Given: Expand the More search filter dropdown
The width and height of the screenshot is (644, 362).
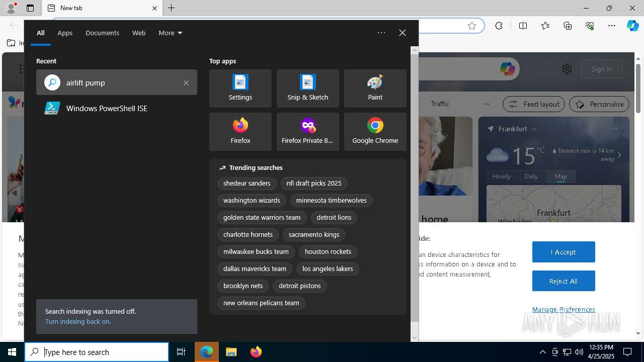Looking at the screenshot, I should 170,33.
